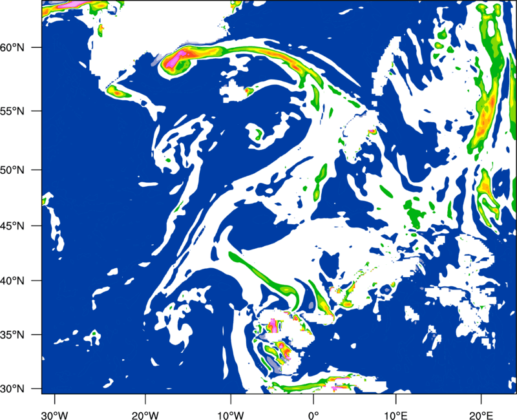Image resolution: width=517 pixels, height=420 pixels.
Task: Click the 60°N latitude label
Action: (x=12, y=47)
